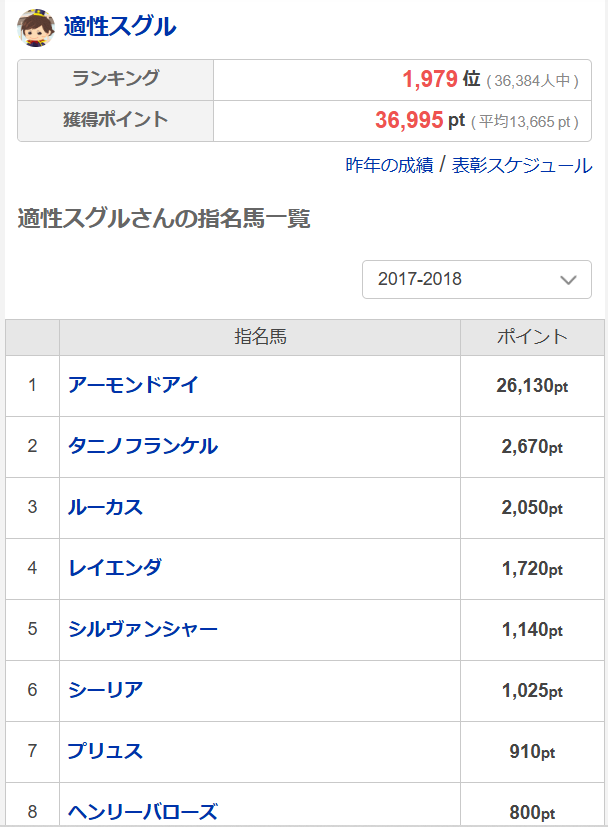Click the 適性スグルさんの指名馬一覧 heading
608x827 pixels.
click(x=163, y=218)
